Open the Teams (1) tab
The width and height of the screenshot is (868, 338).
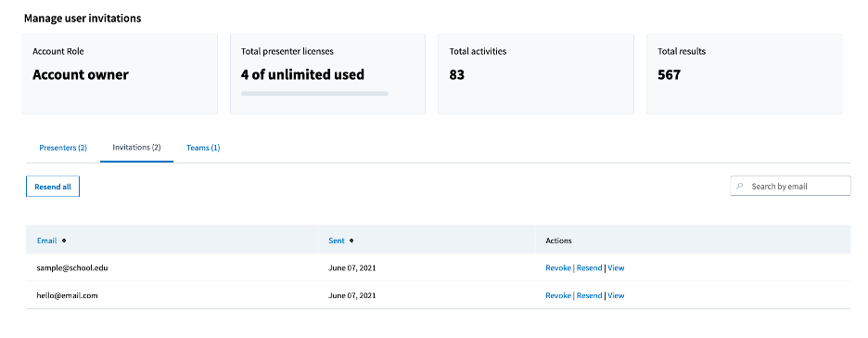[203, 148]
